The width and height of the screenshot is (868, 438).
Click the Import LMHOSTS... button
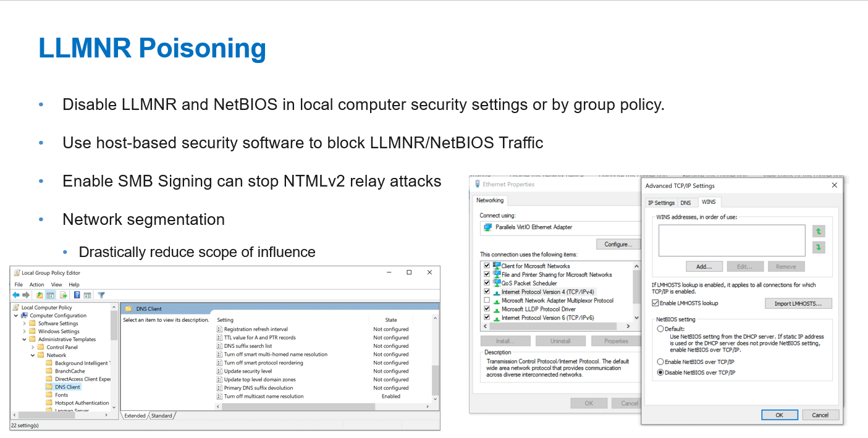pos(798,303)
